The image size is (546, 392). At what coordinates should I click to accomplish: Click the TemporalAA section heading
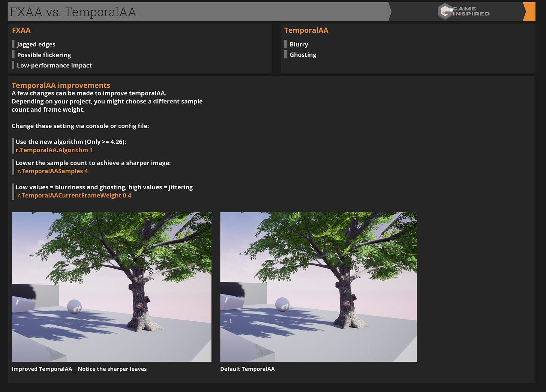(x=306, y=30)
